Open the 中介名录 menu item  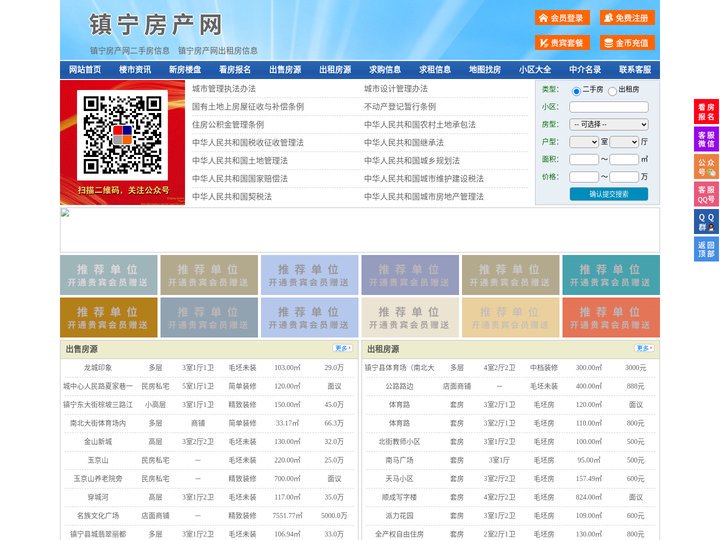[585, 69]
